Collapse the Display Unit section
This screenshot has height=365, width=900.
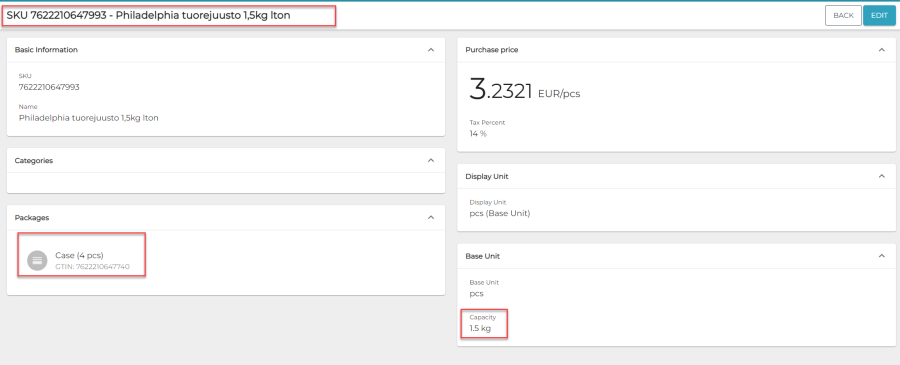(x=882, y=176)
